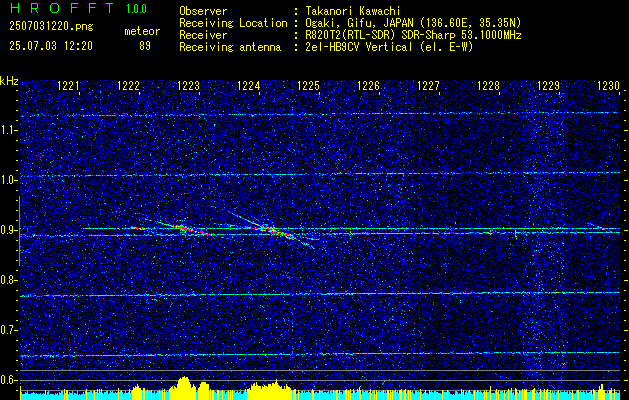Click the meteor label
The image size is (629, 400).
coord(142,31)
